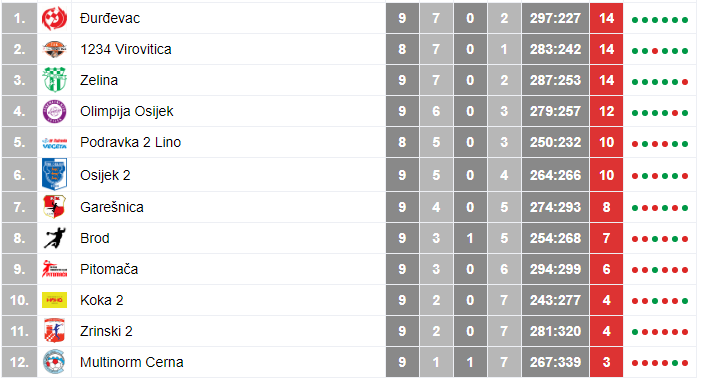This screenshot has height=381, width=701.
Task: Click the red form dot for 1234 Virovitica
Action: point(655,51)
